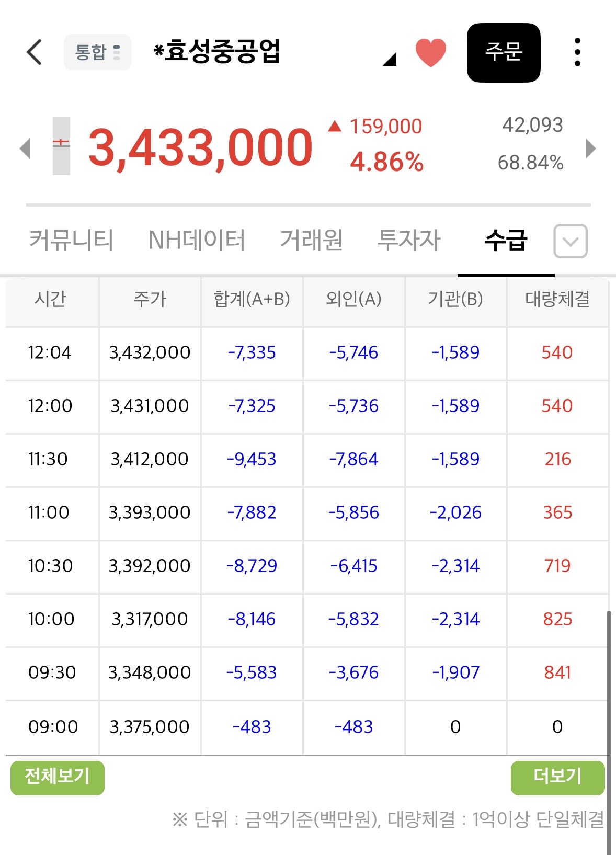Toggle the 통합 market selector

(x=97, y=52)
